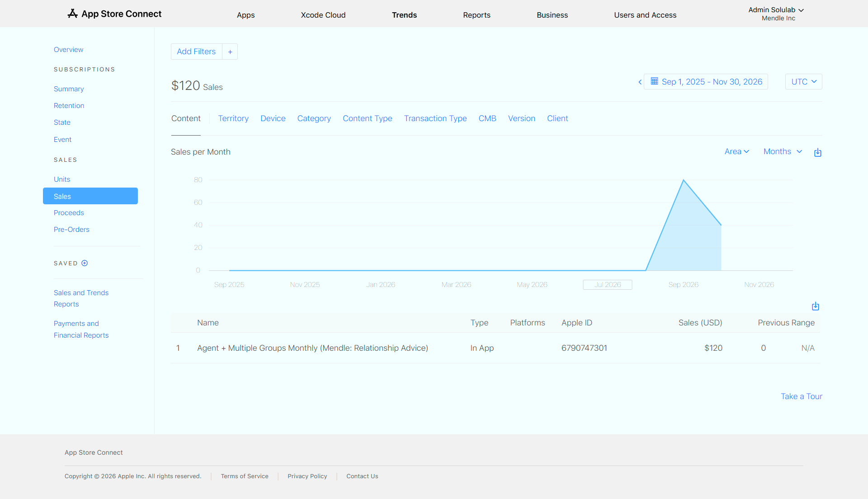Open the Terms of Service footer link
Screen dimensions: 868x499
point(245,476)
